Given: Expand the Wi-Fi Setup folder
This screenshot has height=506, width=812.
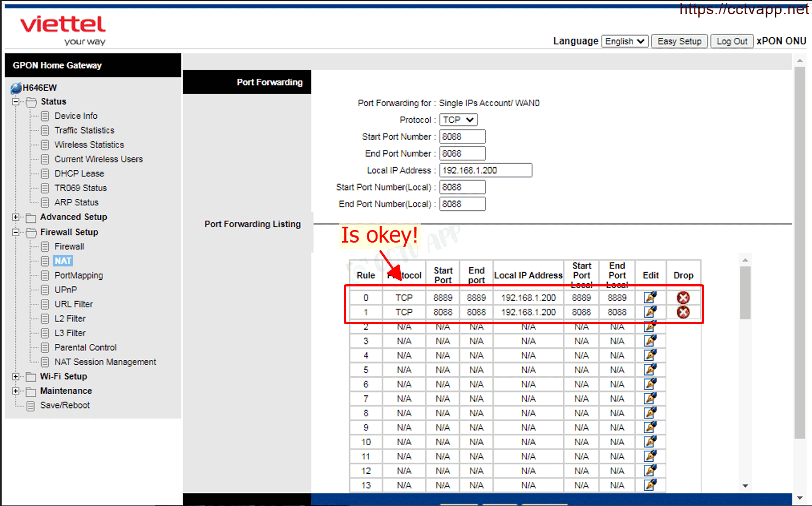Looking at the screenshot, I should 16,377.
